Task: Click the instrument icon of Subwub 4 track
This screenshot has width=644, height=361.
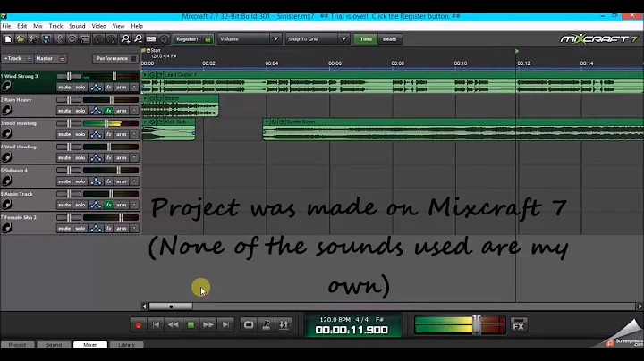Action: click(x=6, y=180)
